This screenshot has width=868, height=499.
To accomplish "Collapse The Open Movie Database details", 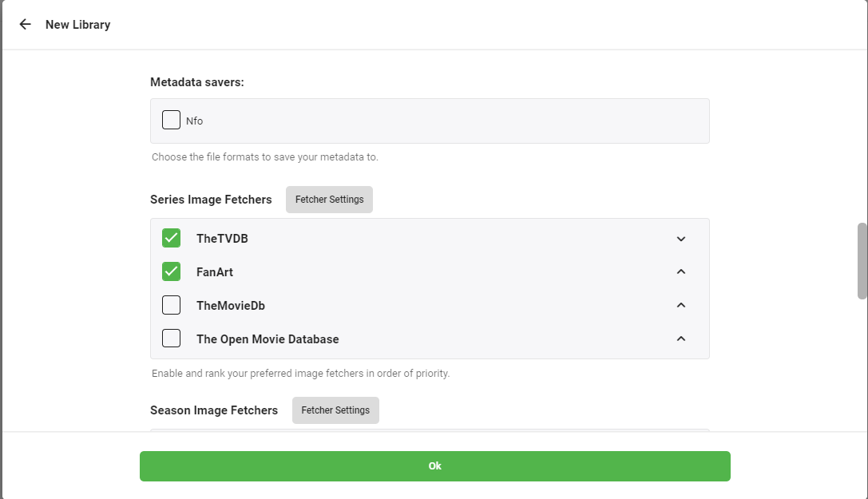I will (681, 339).
